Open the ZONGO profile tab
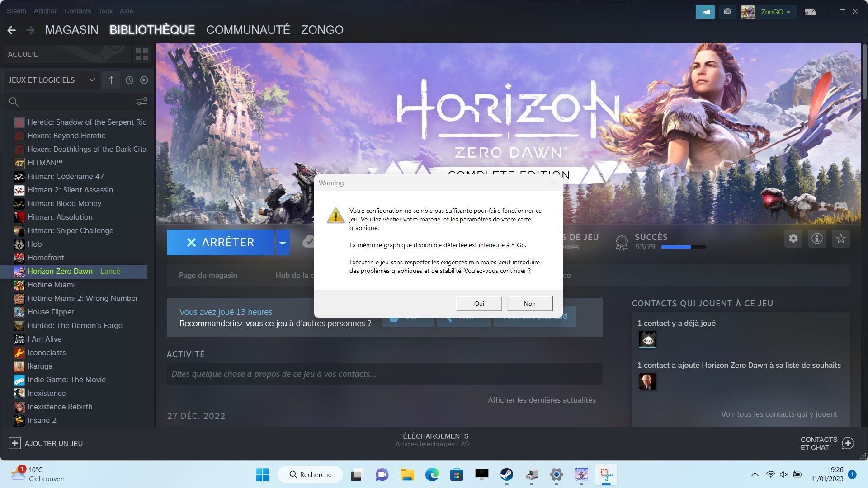Image resolution: width=868 pixels, height=488 pixels. click(x=322, y=30)
